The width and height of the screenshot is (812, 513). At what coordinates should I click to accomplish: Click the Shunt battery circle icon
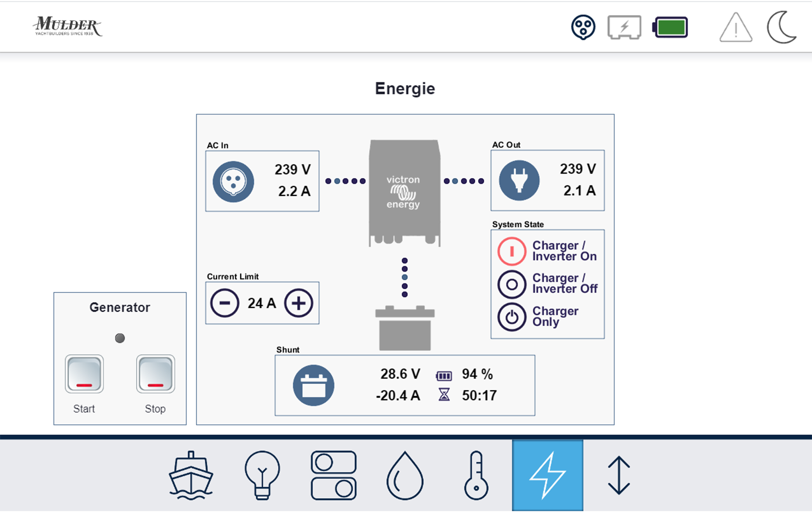313,385
